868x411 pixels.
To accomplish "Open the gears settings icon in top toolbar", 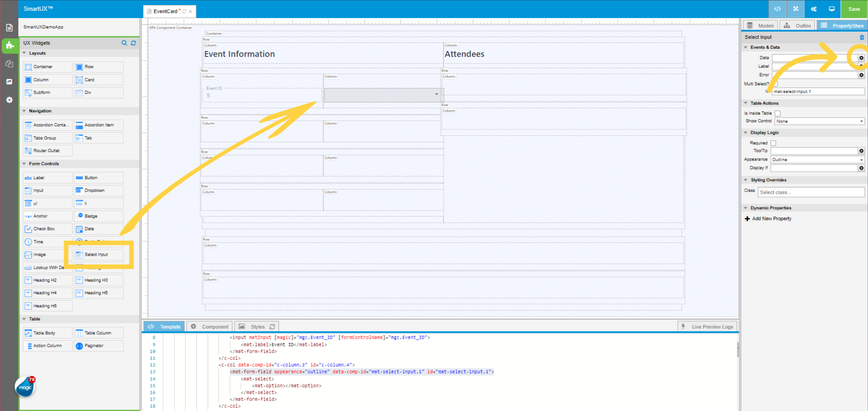I will click(813, 9).
